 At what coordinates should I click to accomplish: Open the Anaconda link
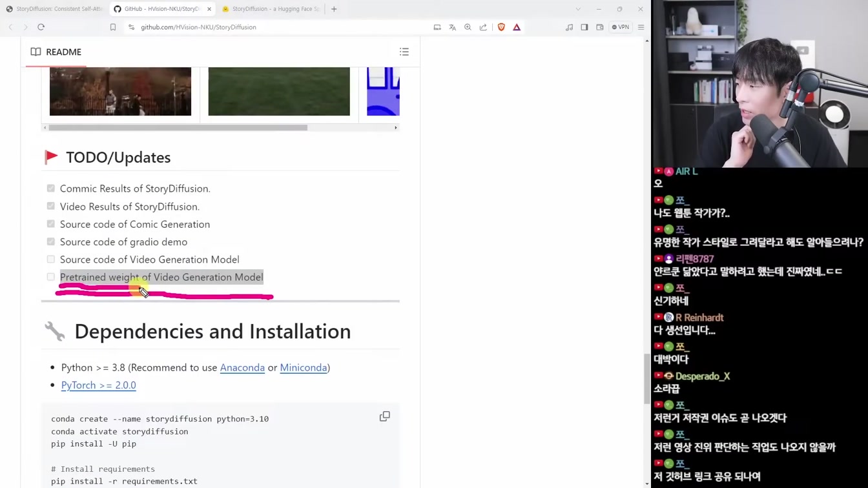click(242, 367)
